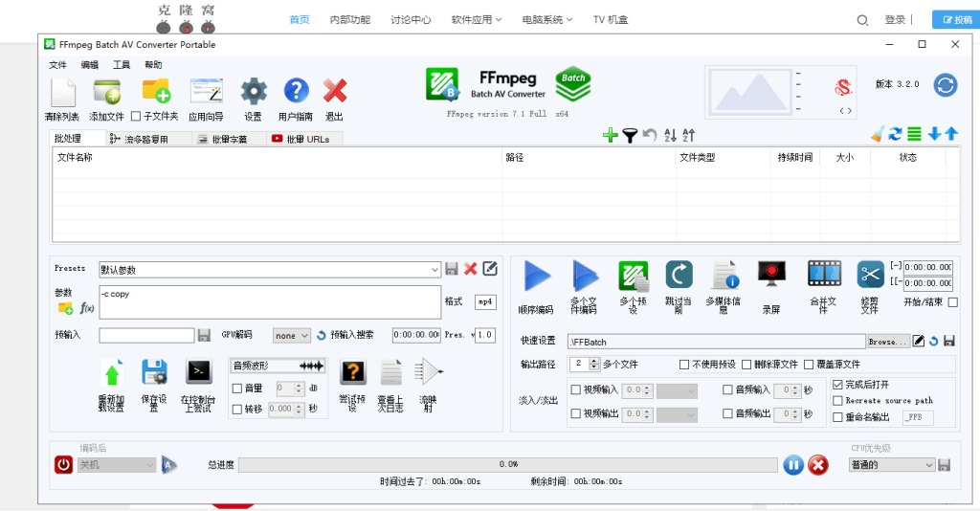Edit the preset with the pencil icon

491,269
